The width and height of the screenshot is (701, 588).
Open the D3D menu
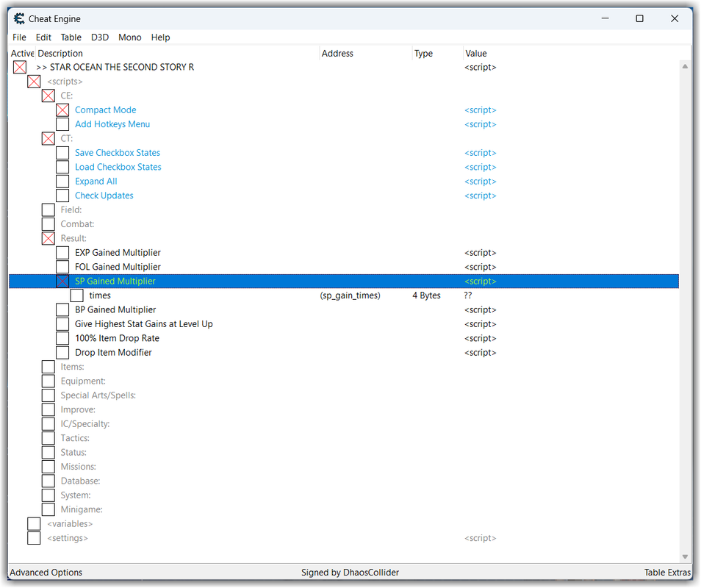tap(100, 37)
